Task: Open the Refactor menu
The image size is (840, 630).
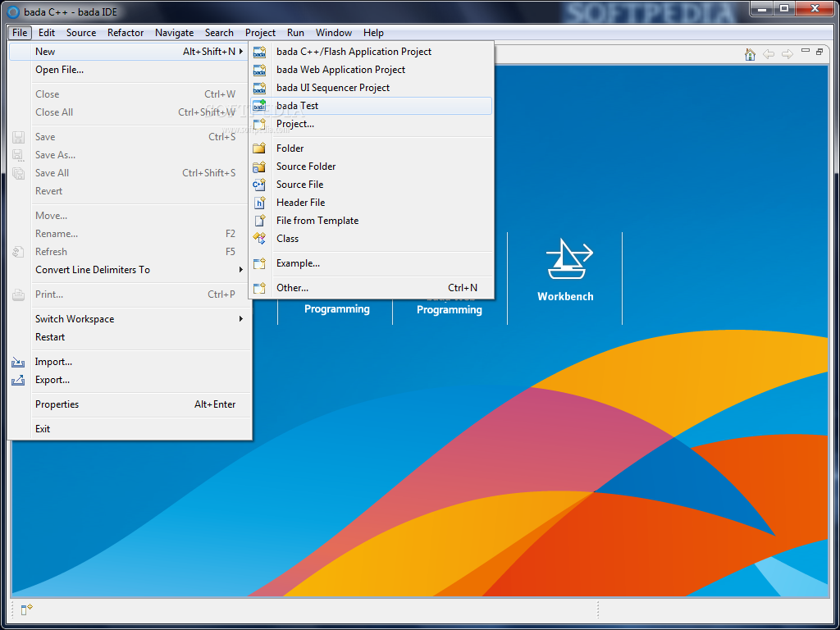Action: click(126, 33)
